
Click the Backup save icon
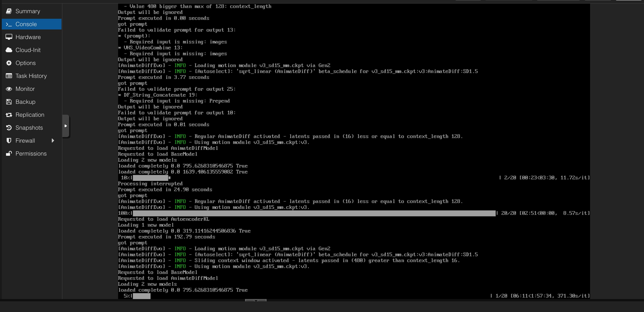click(x=9, y=102)
